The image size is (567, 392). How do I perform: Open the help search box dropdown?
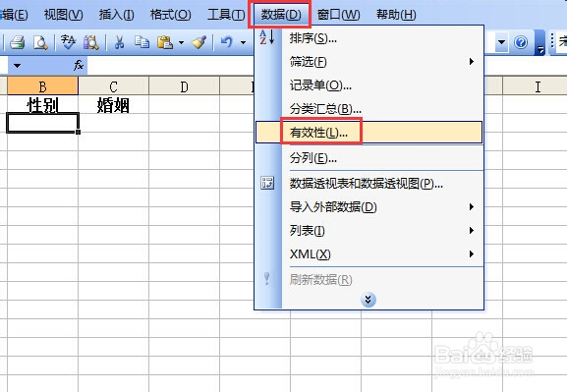[x=501, y=42]
